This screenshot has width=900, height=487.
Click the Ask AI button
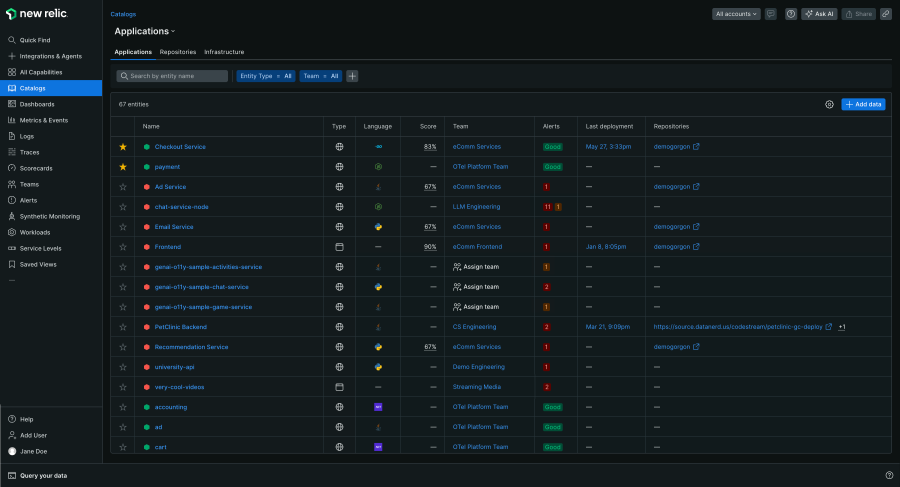(819, 14)
